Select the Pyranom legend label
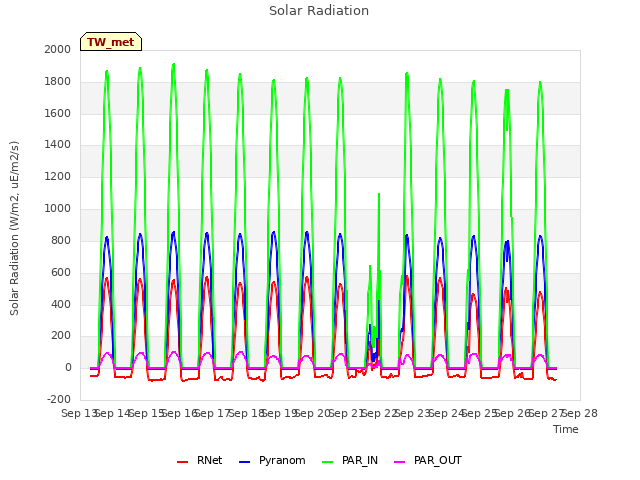The image size is (640, 480). [x=282, y=460]
